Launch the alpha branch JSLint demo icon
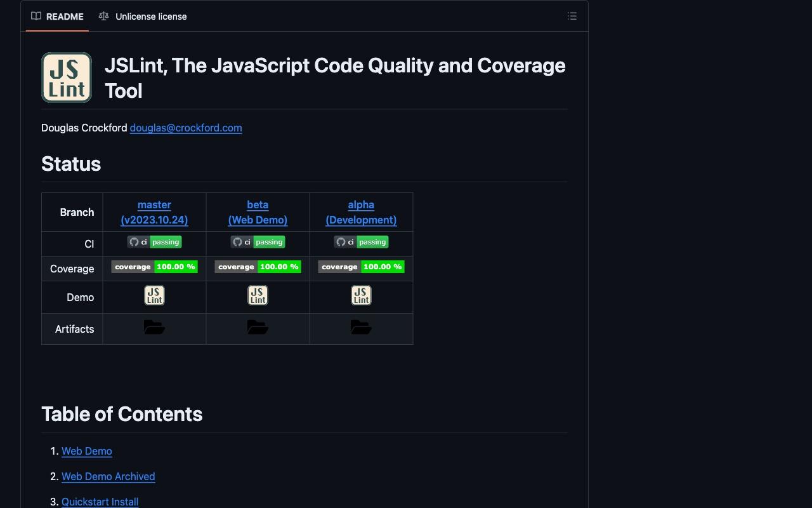812x508 pixels. click(x=361, y=295)
